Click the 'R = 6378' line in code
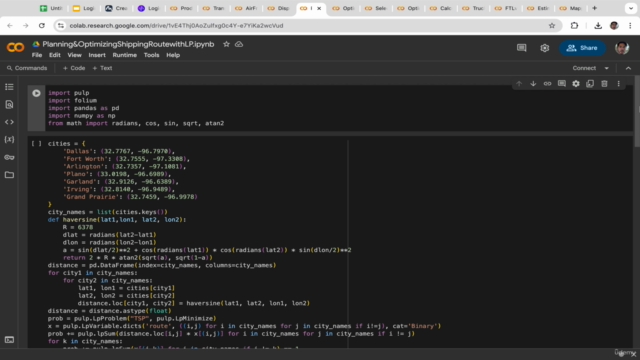640x360 pixels. tap(78, 227)
